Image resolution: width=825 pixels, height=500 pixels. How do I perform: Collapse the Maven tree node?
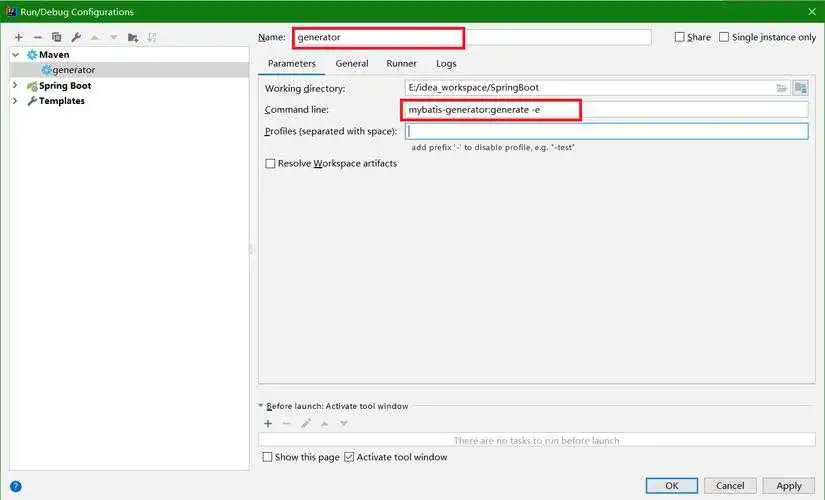[x=16, y=55]
